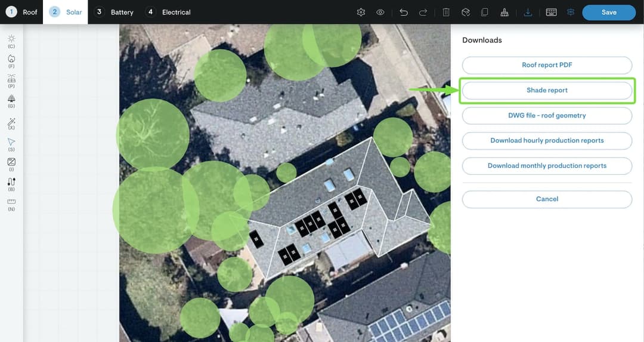Go to the Electrical step tab
Viewport: 644px width, 342px height.
(x=169, y=12)
